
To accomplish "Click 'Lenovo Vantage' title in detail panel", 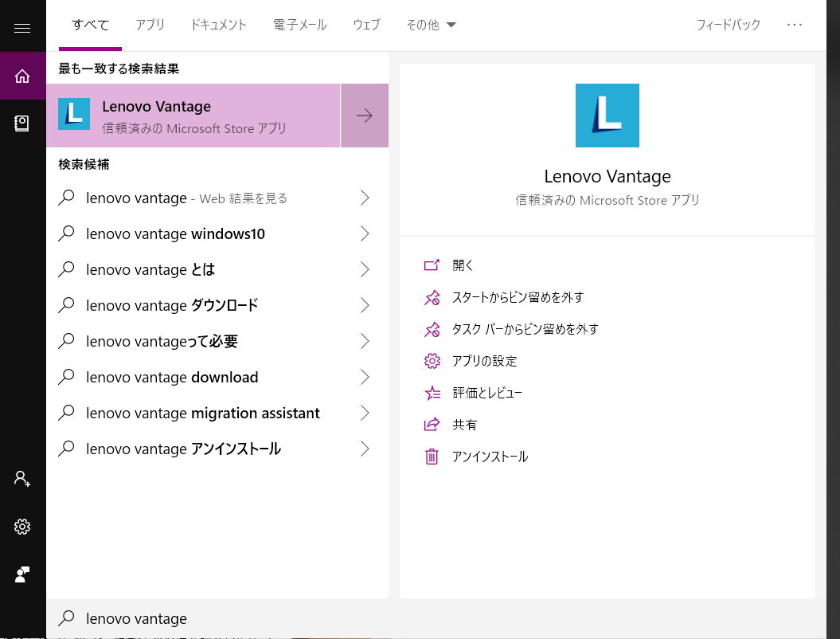I will (x=607, y=176).
